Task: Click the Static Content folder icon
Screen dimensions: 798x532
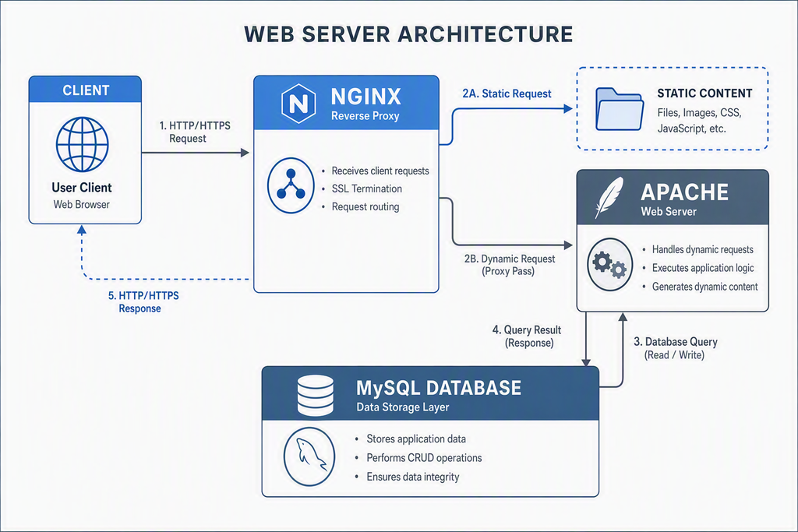Action: 619,109
